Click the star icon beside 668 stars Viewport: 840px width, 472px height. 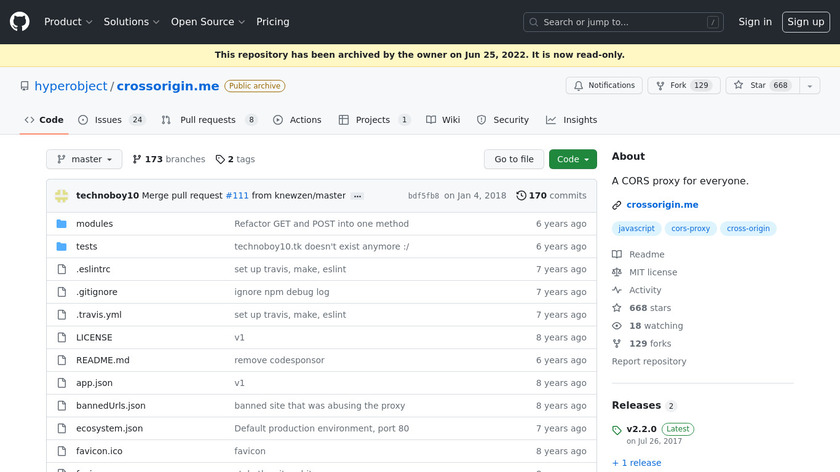[x=617, y=308]
